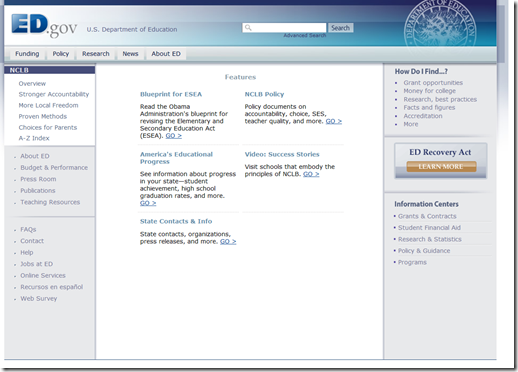Viewport: 518px width, 372px height.
Task: Open Student Financial Aid information center
Action: [x=429, y=227]
